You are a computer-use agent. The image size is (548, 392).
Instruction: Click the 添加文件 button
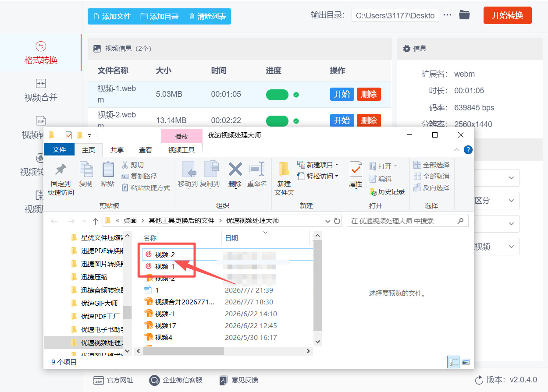(x=112, y=16)
